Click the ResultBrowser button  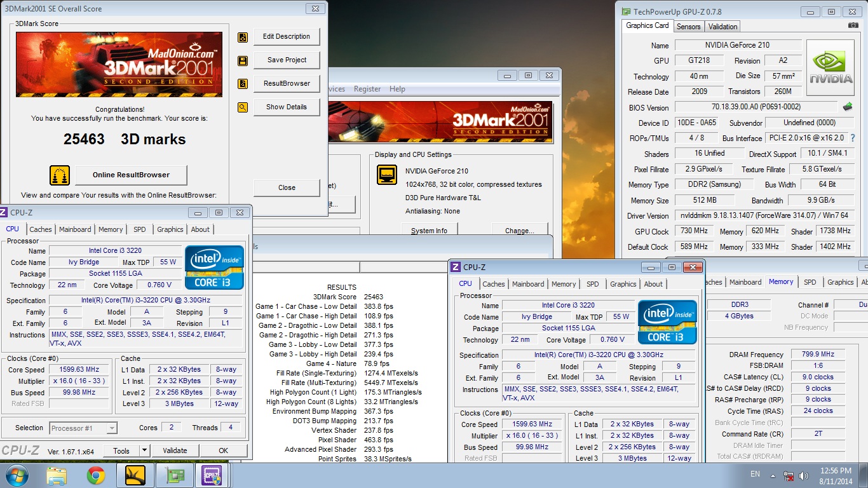click(x=287, y=83)
